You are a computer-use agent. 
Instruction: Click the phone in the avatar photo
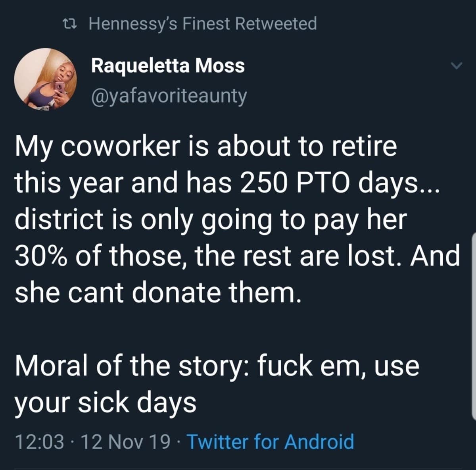tap(59, 88)
